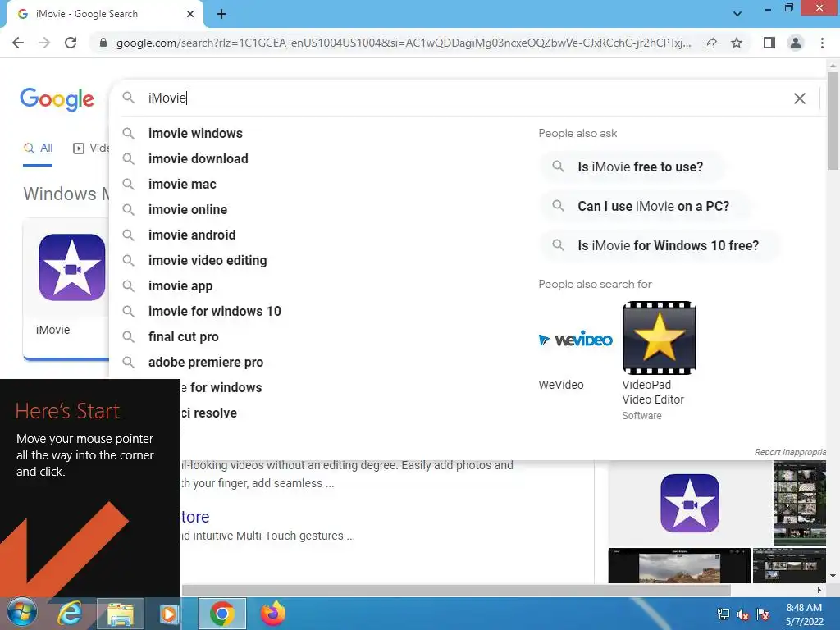Image resolution: width=840 pixels, height=630 pixels.
Task: Open Chrome three-dot menu
Action: (822, 43)
